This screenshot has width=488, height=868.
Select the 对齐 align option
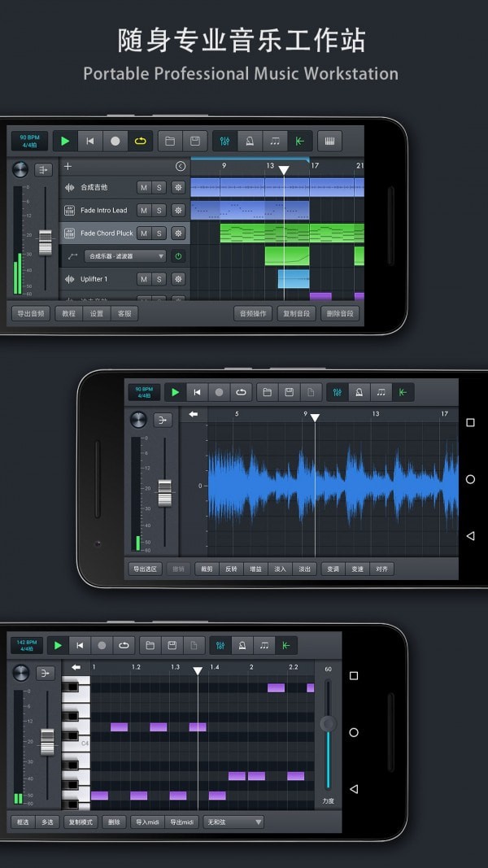pyautogui.click(x=381, y=569)
